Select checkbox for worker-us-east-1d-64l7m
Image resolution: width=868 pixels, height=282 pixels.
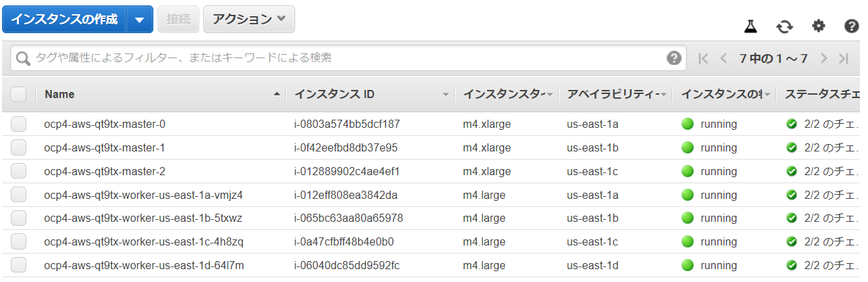click(18, 265)
